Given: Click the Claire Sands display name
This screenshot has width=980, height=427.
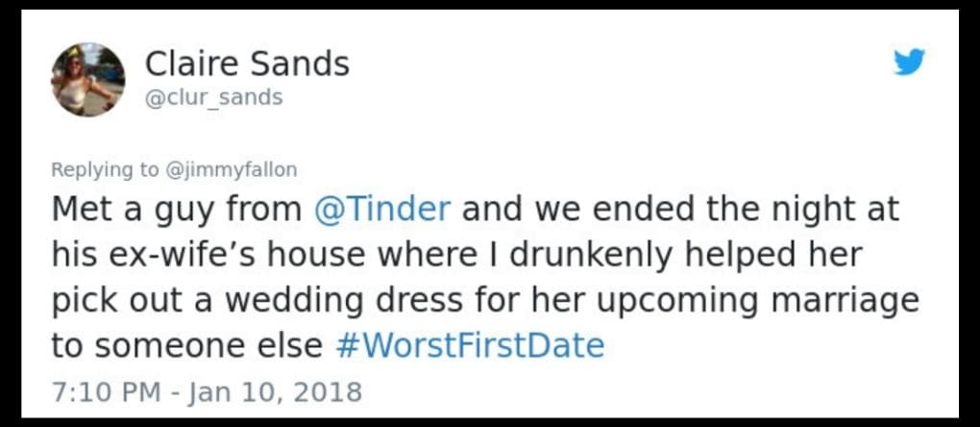Looking at the screenshot, I should pos(247,64).
